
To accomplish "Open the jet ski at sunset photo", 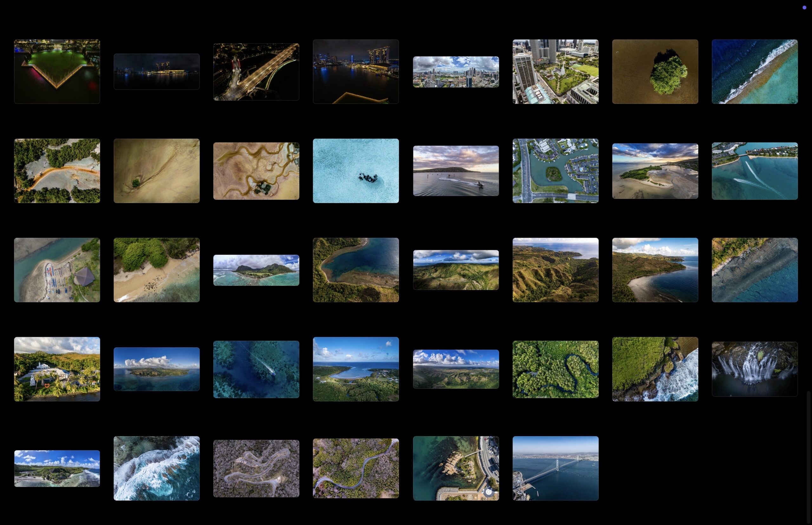I will (x=456, y=171).
